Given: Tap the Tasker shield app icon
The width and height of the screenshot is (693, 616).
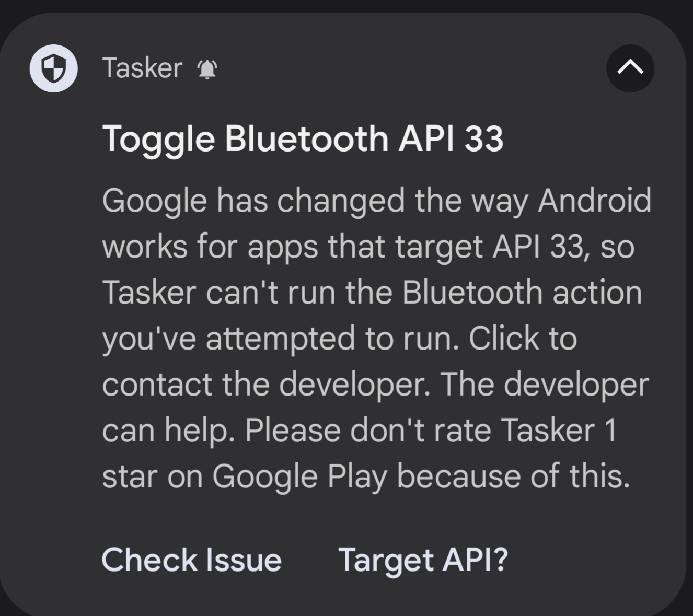Looking at the screenshot, I should (x=53, y=68).
